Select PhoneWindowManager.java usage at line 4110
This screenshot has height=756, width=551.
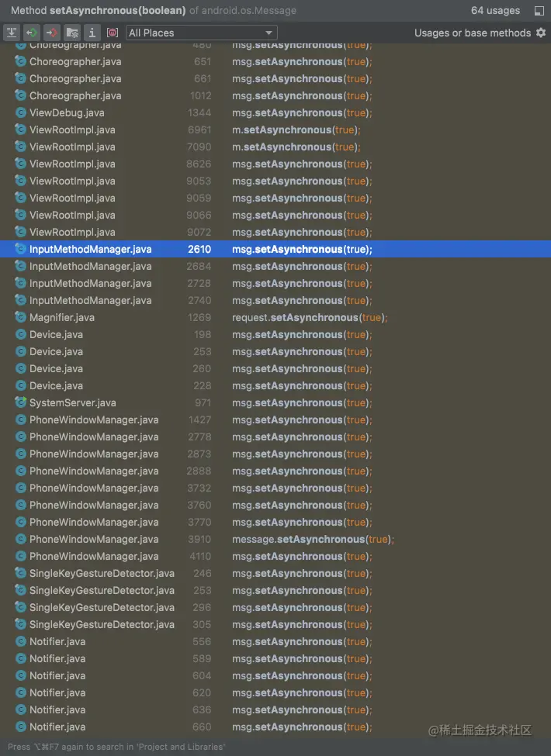tap(275, 557)
